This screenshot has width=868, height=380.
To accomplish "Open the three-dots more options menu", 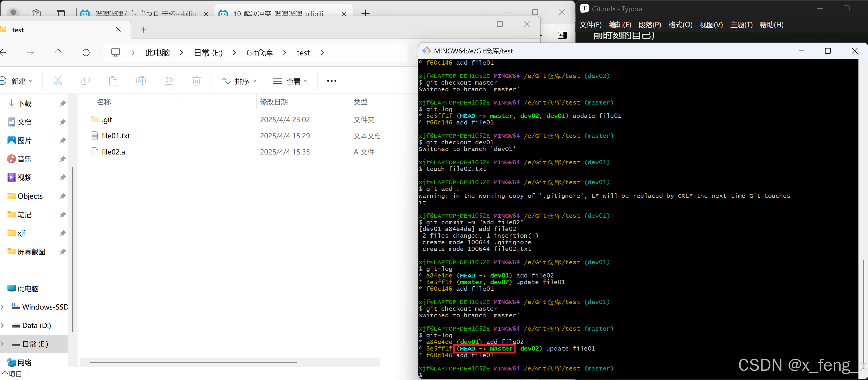I will [331, 81].
